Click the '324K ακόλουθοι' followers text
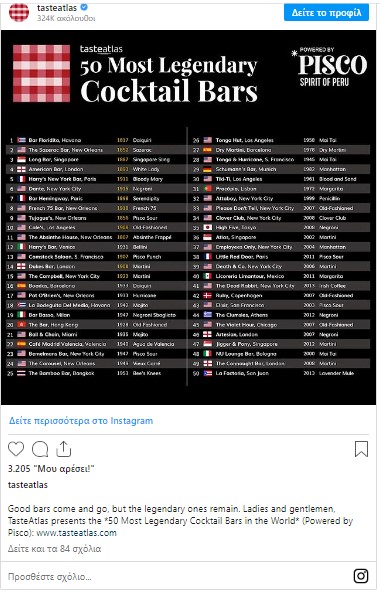This screenshot has height=594, width=380. pyautogui.click(x=66, y=18)
